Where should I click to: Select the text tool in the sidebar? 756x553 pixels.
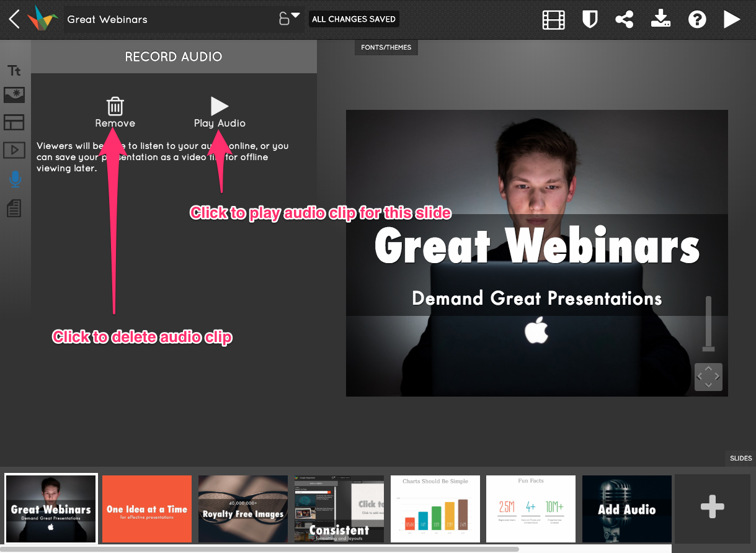(14, 70)
